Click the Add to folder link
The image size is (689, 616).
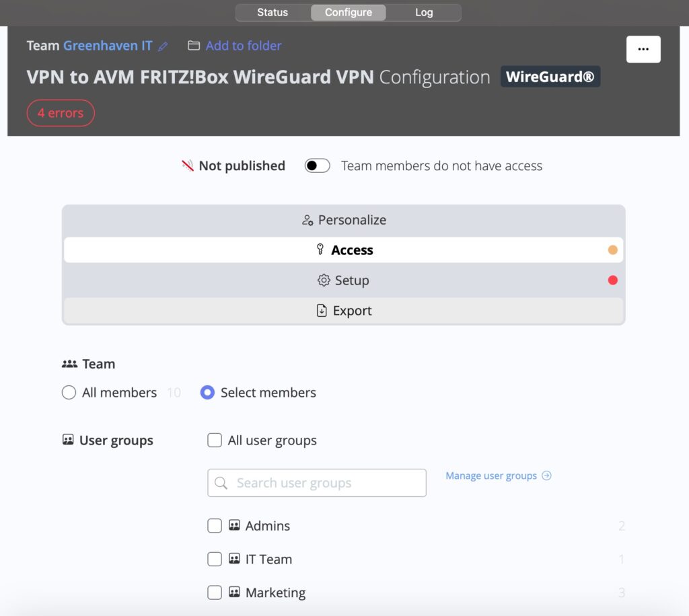click(244, 46)
